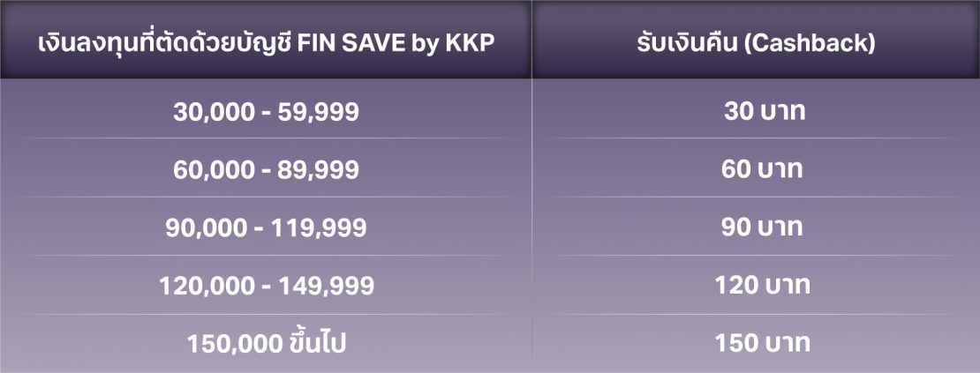This screenshot has width=980, height=373.
Task: Click the vertical divider between header columns
Action: (x=531, y=40)
